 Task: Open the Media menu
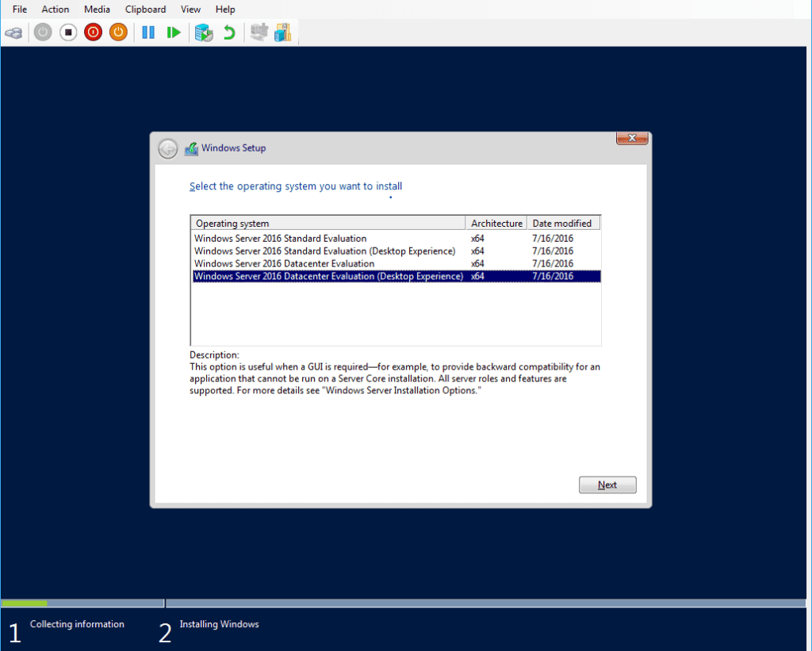click(x=97, y=10)
